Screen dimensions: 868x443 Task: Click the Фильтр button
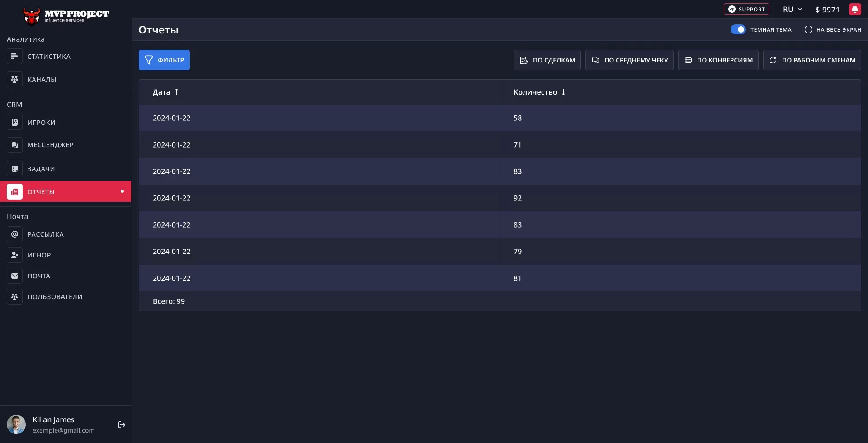click(x=164, y=60)
